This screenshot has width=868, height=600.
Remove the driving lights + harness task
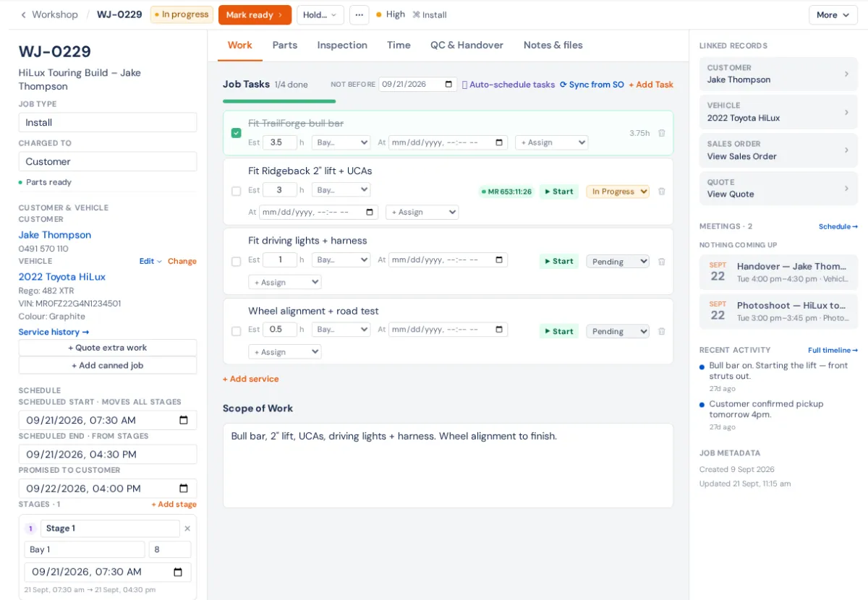point(661,262)
